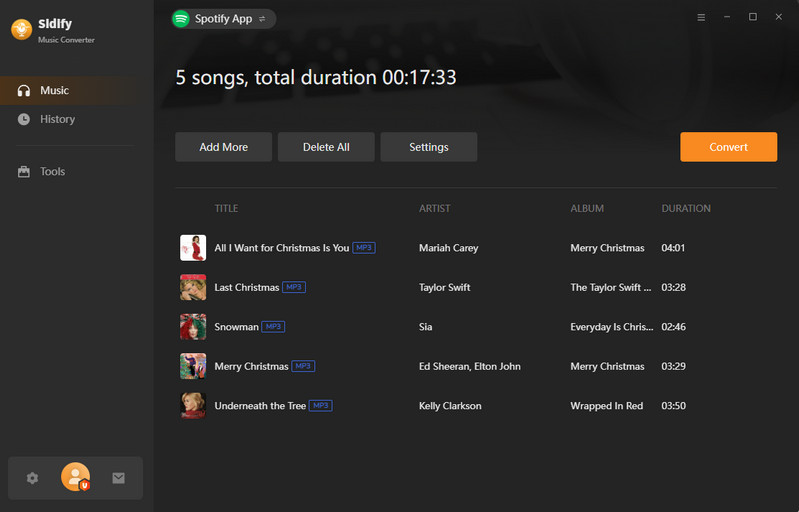Click the Add More button

tap(224, 147)
